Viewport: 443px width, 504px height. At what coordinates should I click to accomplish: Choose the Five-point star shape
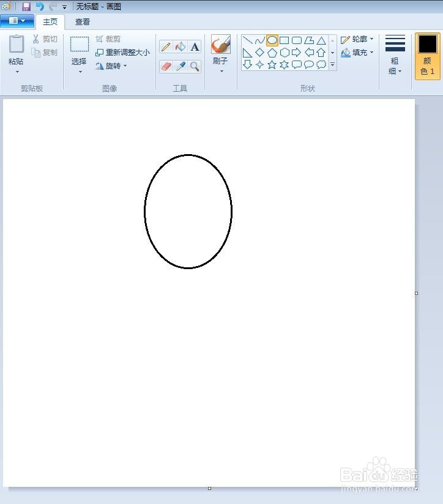coord(272,65)
